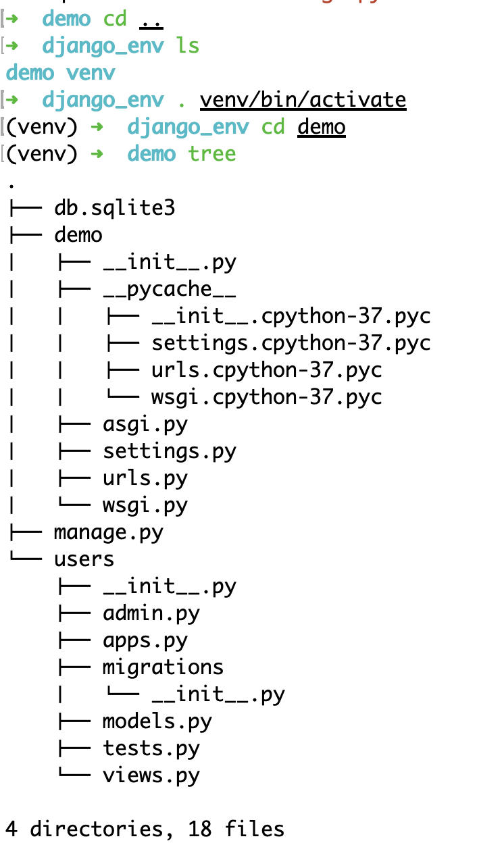This screenshot has height=843, width=504.
Task: Click the migrations folder
Action: point(163,667)
